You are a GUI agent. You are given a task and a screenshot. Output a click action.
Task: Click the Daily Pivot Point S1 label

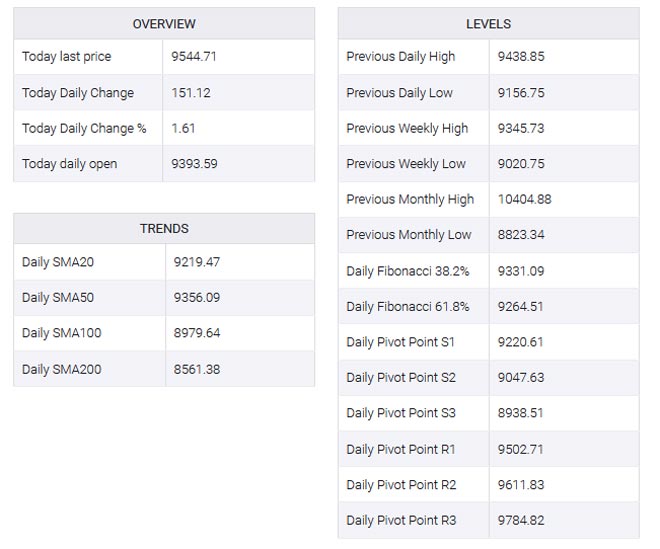pyautogui.click(x=400, y=342)
